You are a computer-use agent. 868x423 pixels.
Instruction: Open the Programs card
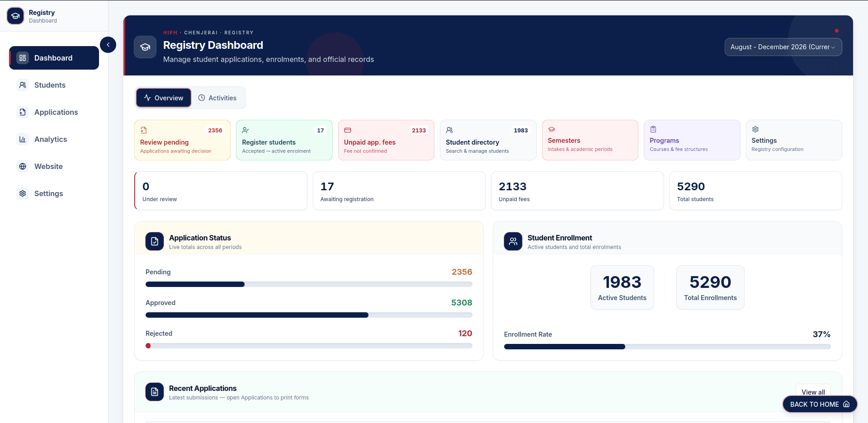point(692,140)
